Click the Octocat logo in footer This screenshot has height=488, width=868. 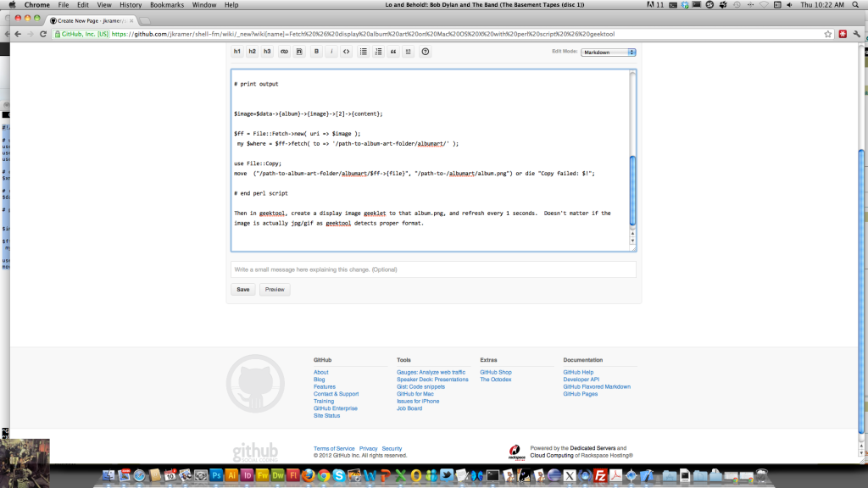click(x=255, y=384)
